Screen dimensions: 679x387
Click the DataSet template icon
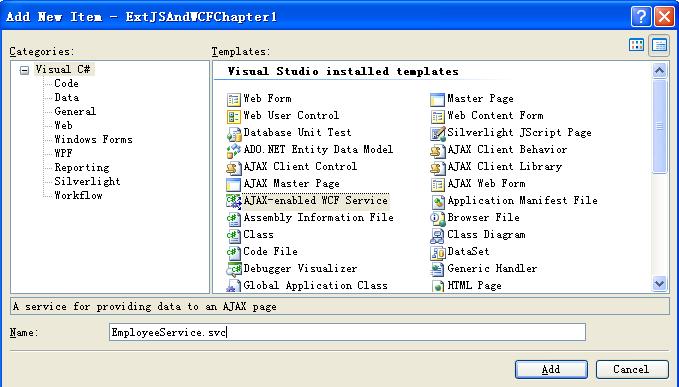(437, 252)
